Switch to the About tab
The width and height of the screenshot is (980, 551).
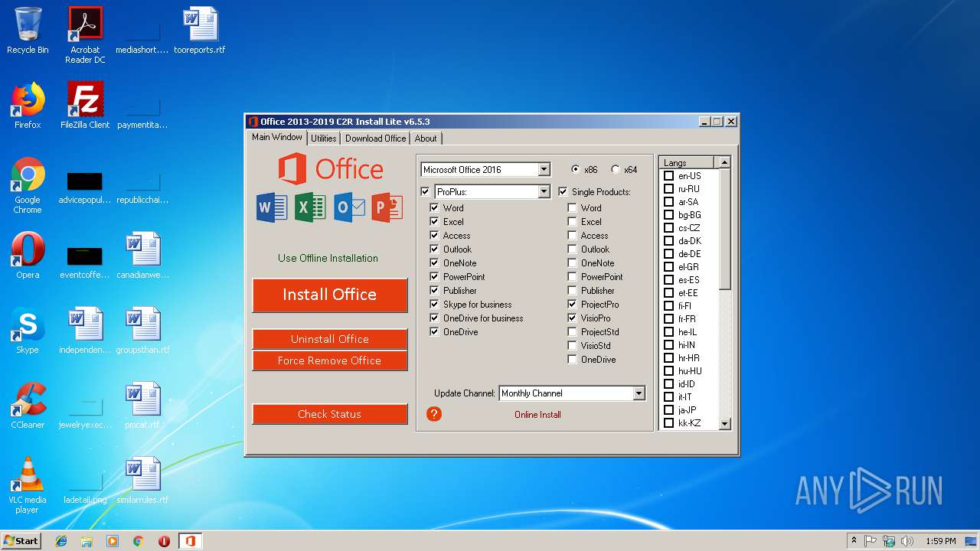click(426, 139)
